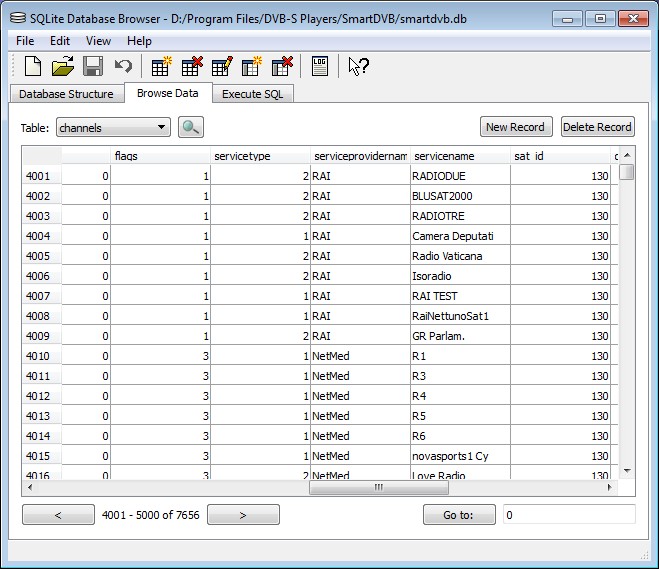Viewport: 659px width, 569px height.
Task: Click the BLUSAT2000 cell
Action: coord(461,196)
